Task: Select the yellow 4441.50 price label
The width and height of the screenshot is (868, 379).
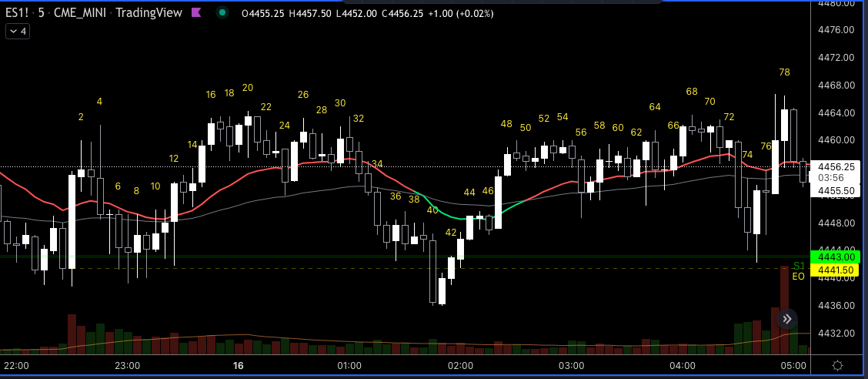Action: (x=834, y=270)
